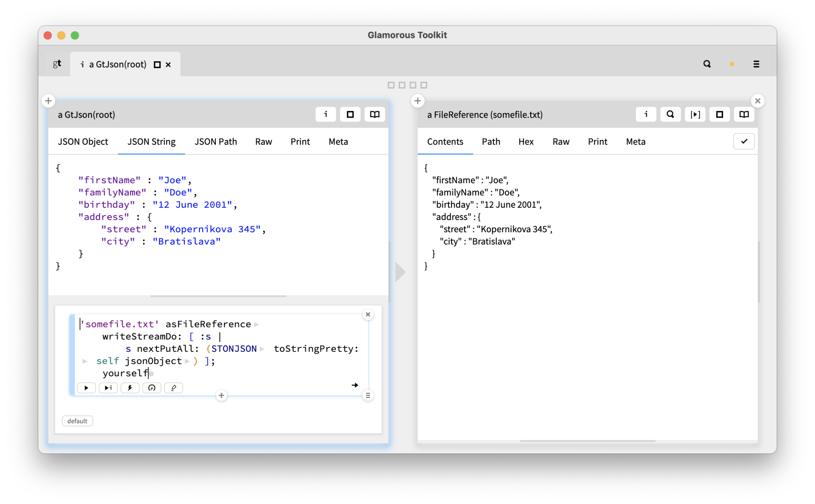Click the writeStreamDo: message in the snippet
Viewport: 815px width, 504px height.
(x=142, y=336)
